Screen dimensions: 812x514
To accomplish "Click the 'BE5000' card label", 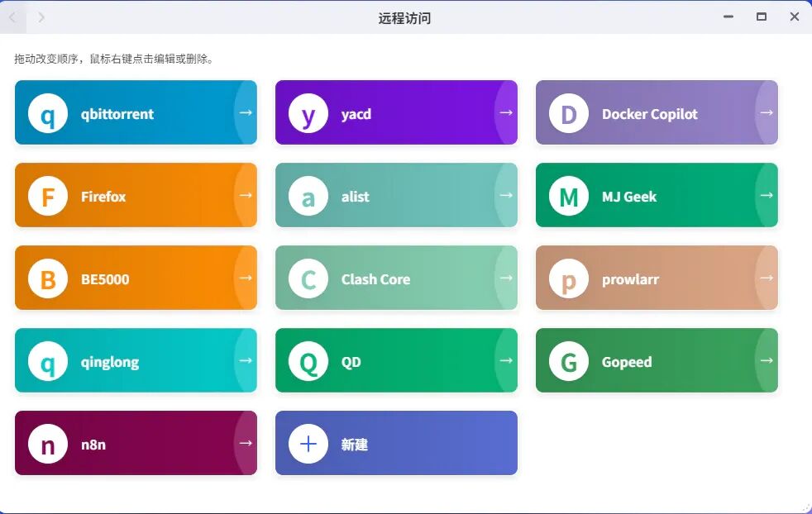I will (x=105, y=279).
